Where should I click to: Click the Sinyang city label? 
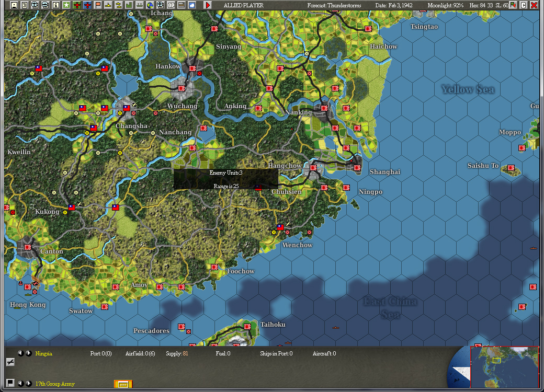point(228,47)
